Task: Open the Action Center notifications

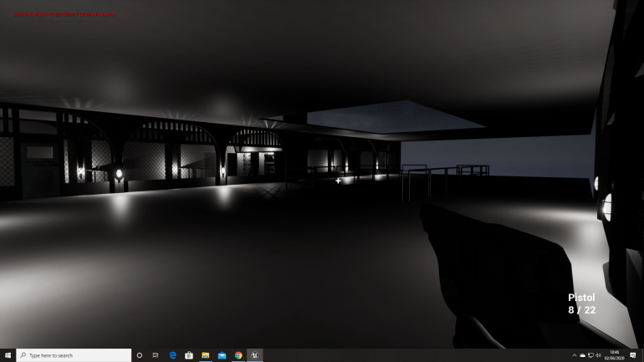Action: click(x=633, y=355)
